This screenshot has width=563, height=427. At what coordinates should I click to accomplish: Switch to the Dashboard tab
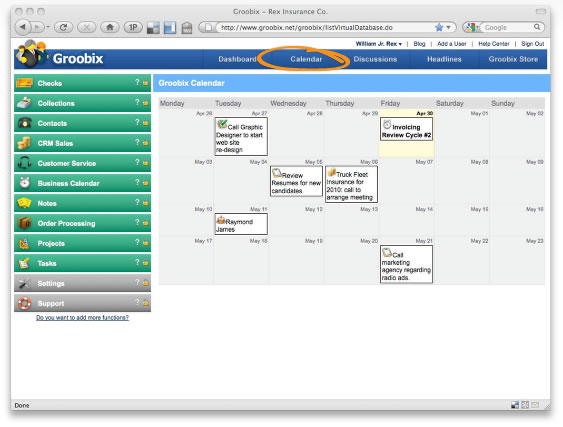[x=237, y=59]
